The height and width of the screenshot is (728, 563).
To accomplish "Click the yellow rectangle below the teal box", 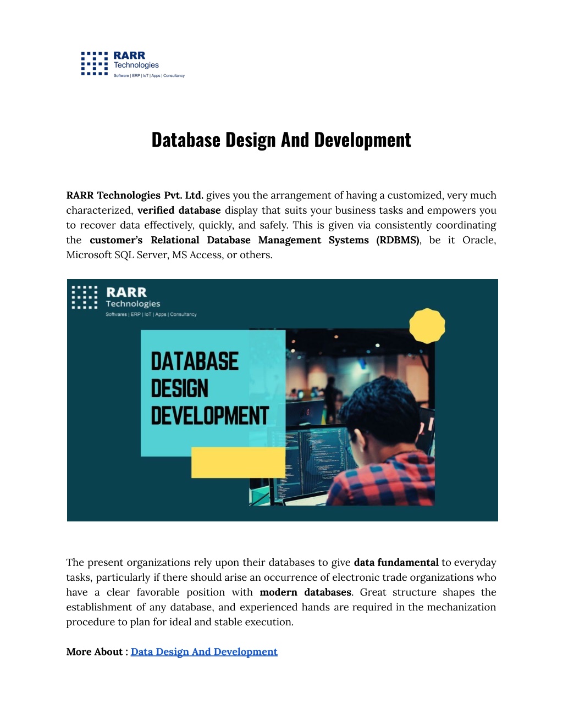I will coord(238,462).
